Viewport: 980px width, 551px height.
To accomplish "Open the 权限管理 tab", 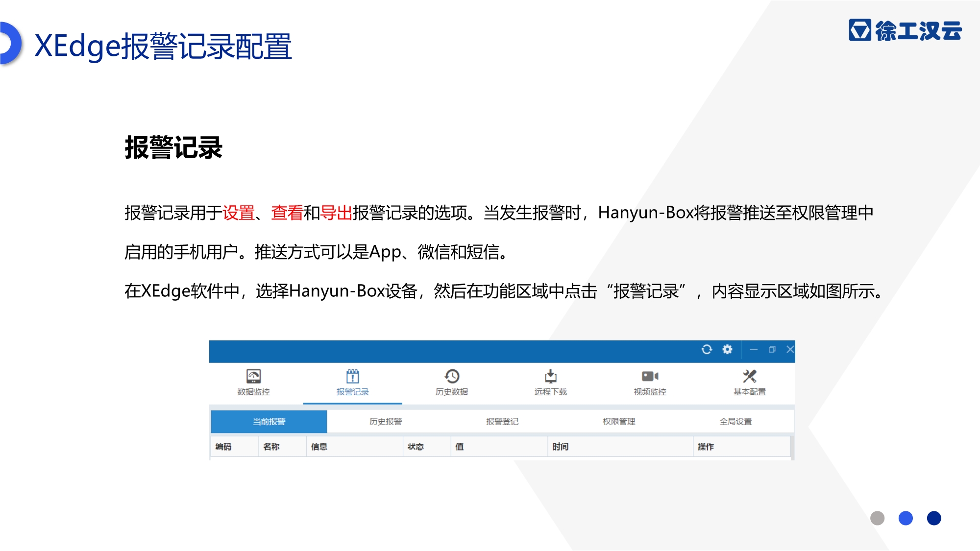I will click(x=619, y=421).
